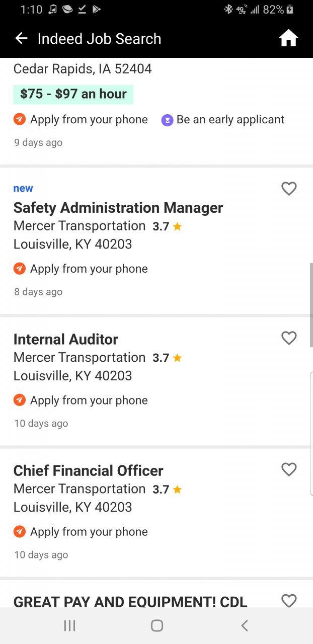This screenshot has height=644, width=313.
Task: Open the Chief Financial Officer listing
Action: point(89,471)
